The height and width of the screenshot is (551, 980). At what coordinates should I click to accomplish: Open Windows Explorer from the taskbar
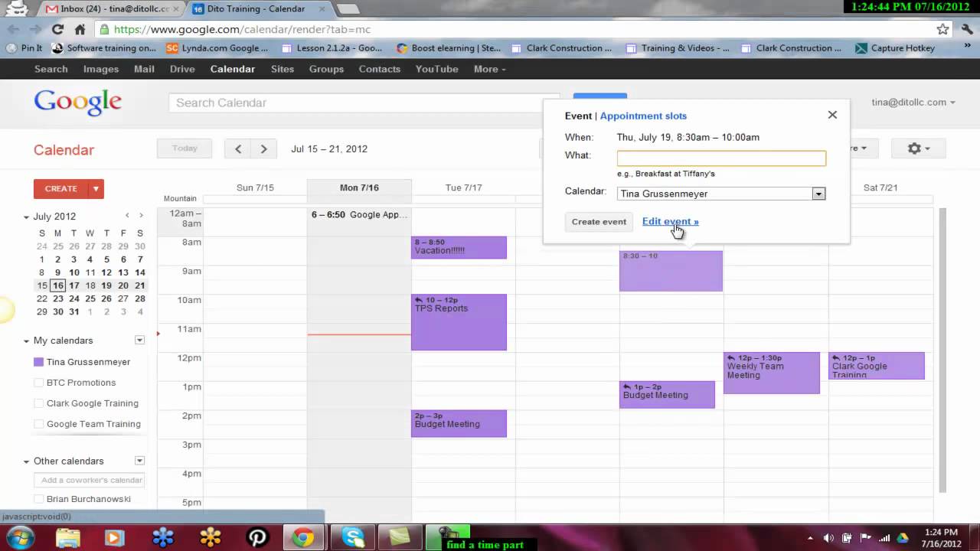click(x=68, y=538)
